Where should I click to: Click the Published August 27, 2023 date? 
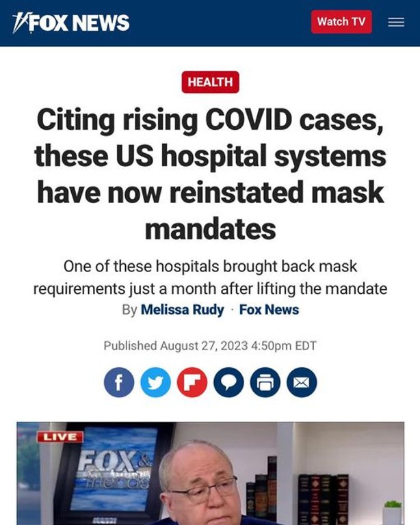(x=210, y=345)
